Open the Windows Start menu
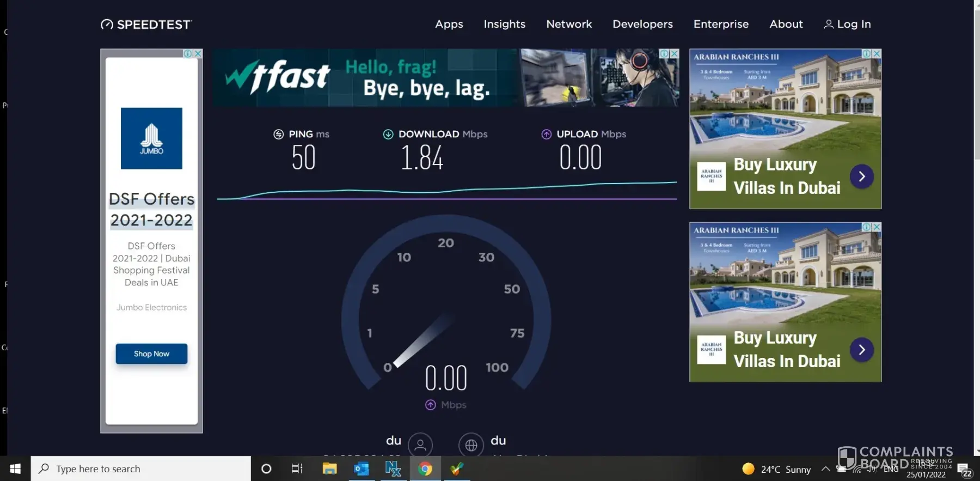Image resolution: width=980 pixels, height=481 pixels. (x=15, y=468)
